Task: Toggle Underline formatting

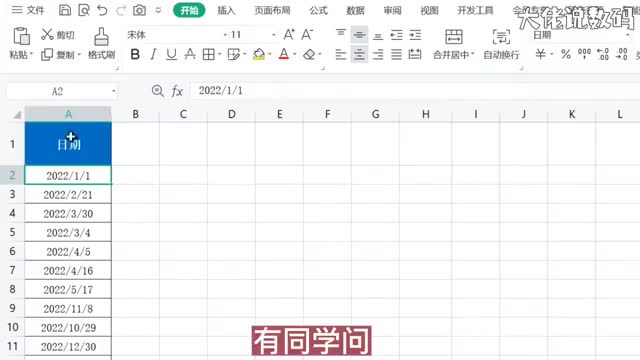Action: point(171,54)
